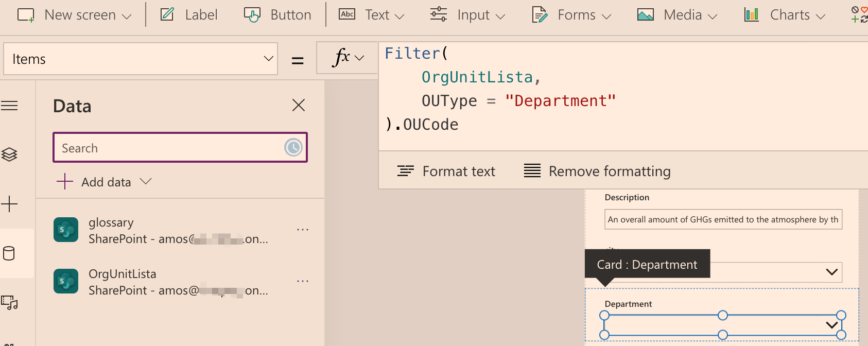
Task: Click the New screen icon
Action: pyautogui.click(x=26, y=15)
